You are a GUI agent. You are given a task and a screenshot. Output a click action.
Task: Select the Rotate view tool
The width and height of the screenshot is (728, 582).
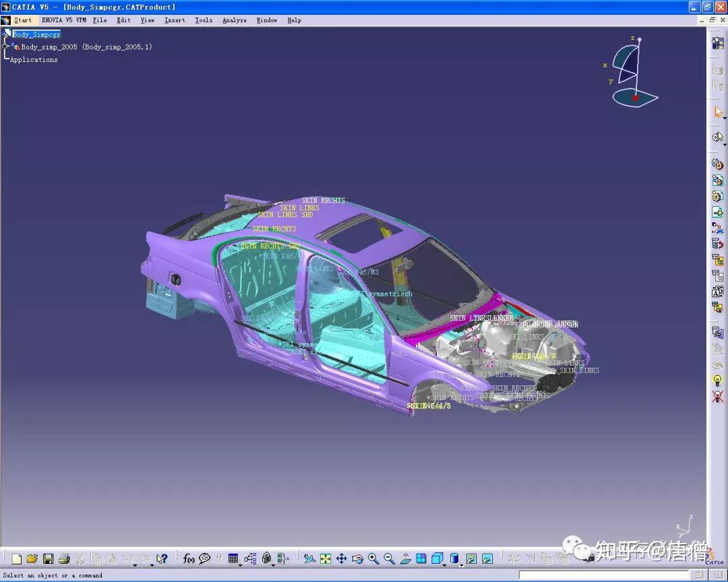(x=357, y=558)
